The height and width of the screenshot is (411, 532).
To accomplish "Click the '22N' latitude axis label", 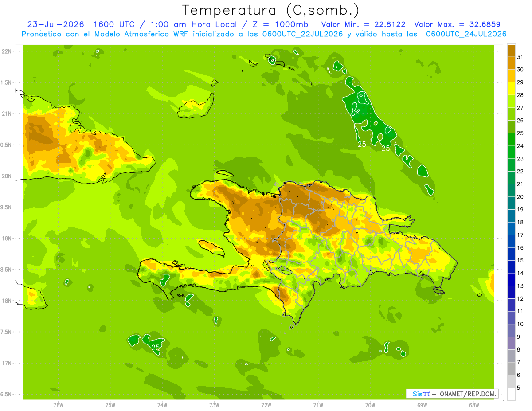I will click(6, 51).
